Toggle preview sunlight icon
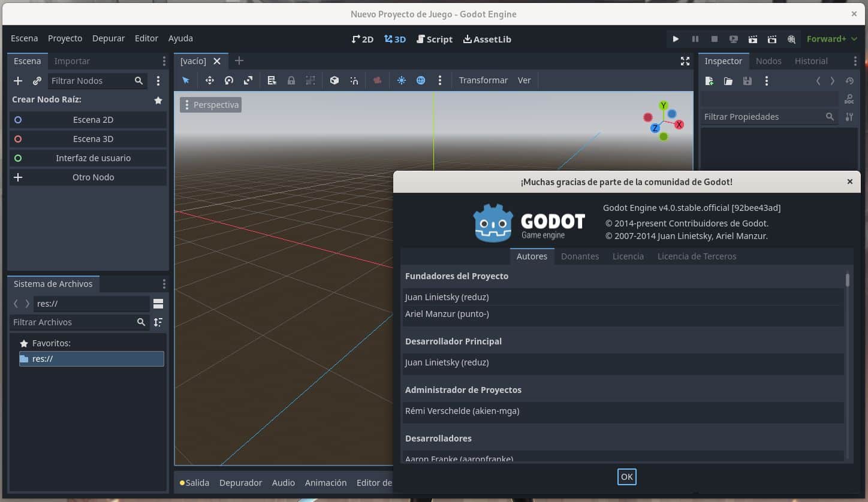 click(x=402, y=80)
